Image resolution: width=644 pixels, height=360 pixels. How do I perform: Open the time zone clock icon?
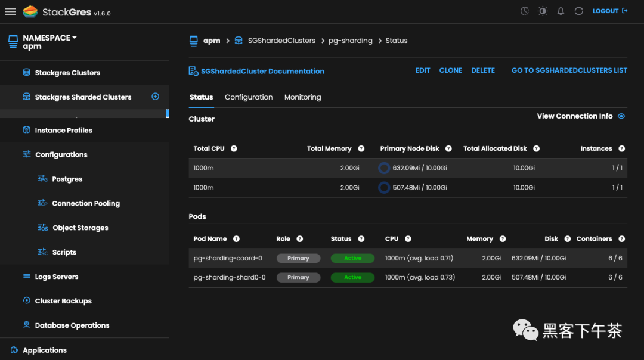(525, 11)
